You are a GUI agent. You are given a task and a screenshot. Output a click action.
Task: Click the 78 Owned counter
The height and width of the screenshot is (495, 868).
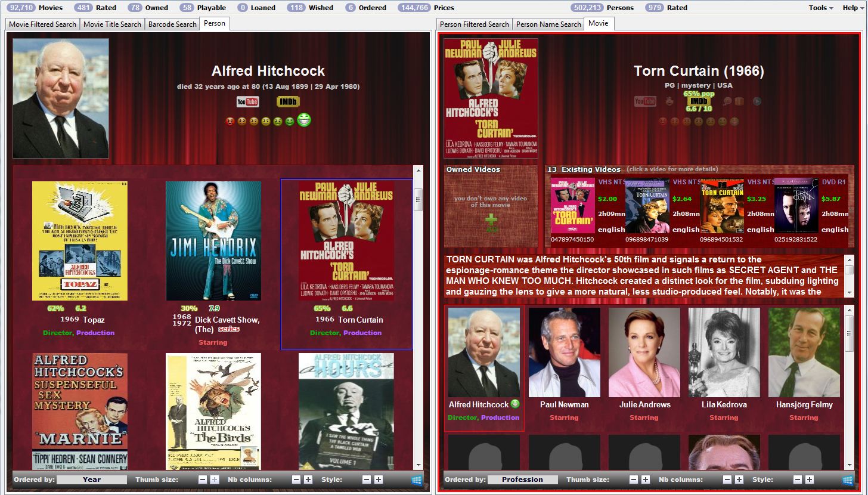[x=148, y=8]
